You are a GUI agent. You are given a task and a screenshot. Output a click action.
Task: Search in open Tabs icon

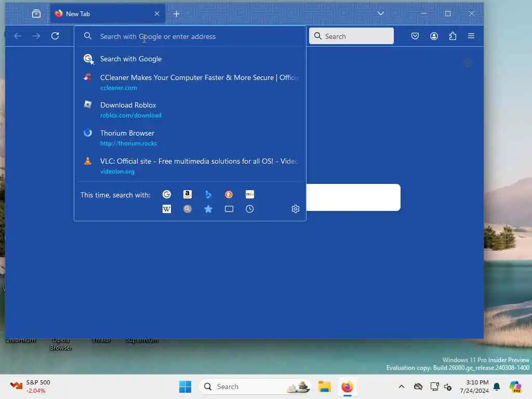(x=229, y=209)
